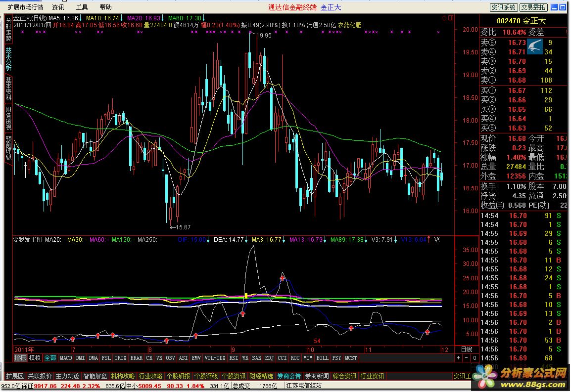Click the 19.95 high price label

click(264, 35)
